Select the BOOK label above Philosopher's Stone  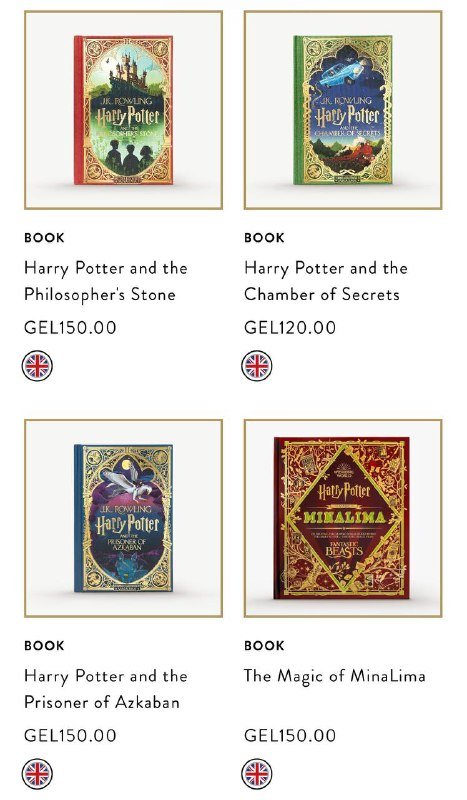(x=44, y=238)
